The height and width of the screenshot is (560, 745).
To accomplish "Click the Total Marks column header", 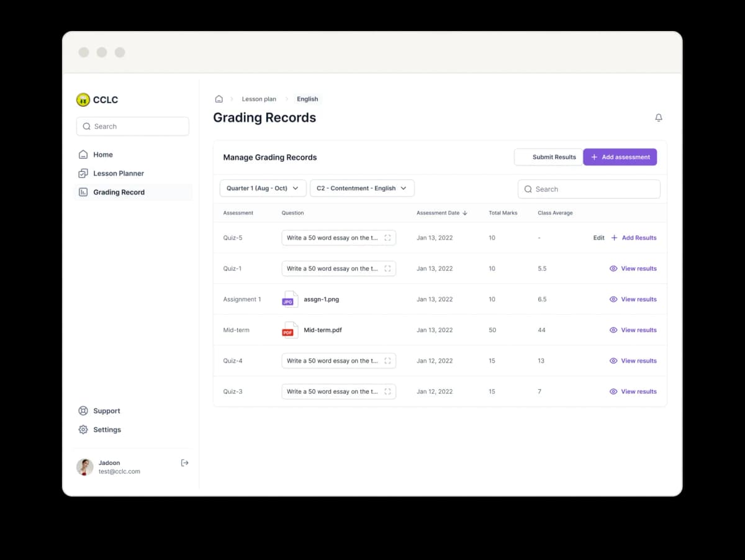I will (503, 213).
